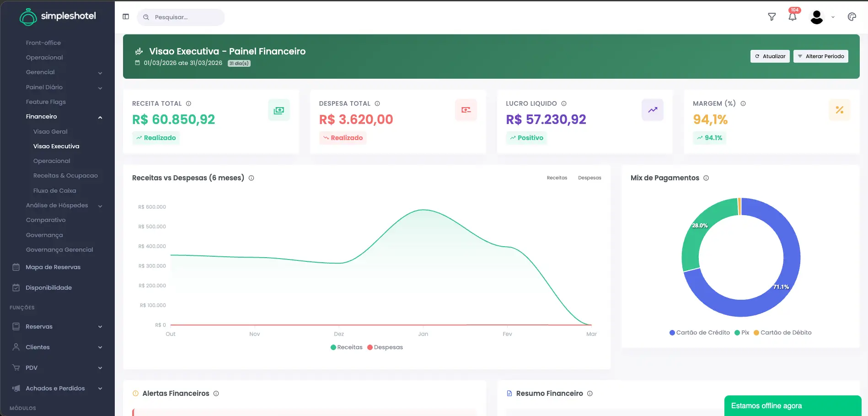This screenshot has width=868, height=416.
Task: Select Visao Geral in Financeiro menu
Action: (50, 132)
